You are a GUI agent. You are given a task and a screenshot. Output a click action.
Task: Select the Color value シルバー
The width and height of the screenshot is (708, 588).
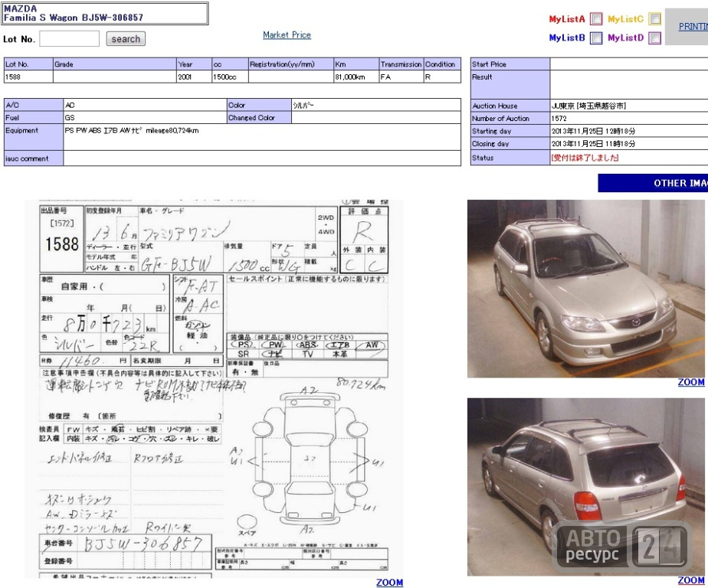[x=303, y=105]
